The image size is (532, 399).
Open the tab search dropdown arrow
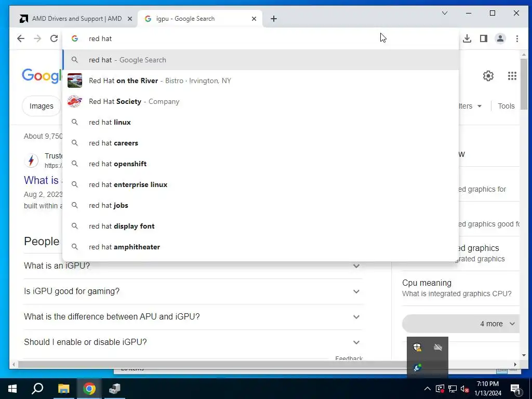(x=445, y=13)
